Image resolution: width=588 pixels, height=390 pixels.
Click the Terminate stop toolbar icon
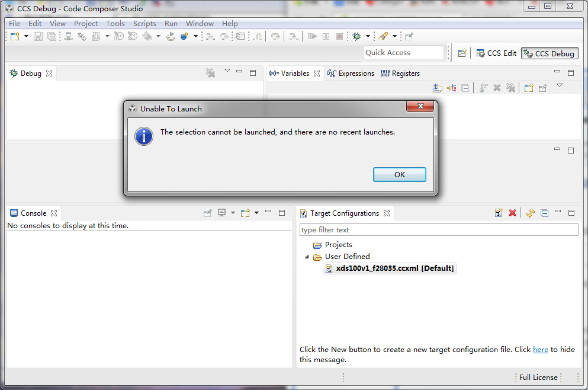(x=339, y=36)
